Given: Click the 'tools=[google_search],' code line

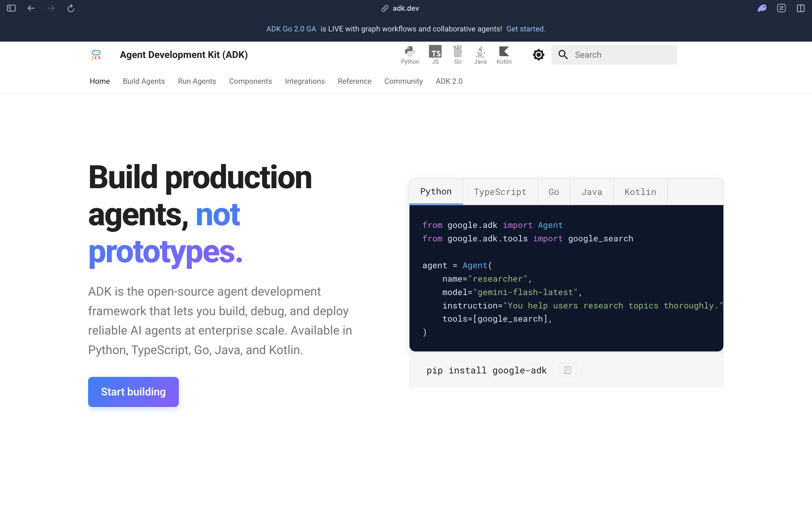Looking at the screenshot, I should [x=497, y=319].
